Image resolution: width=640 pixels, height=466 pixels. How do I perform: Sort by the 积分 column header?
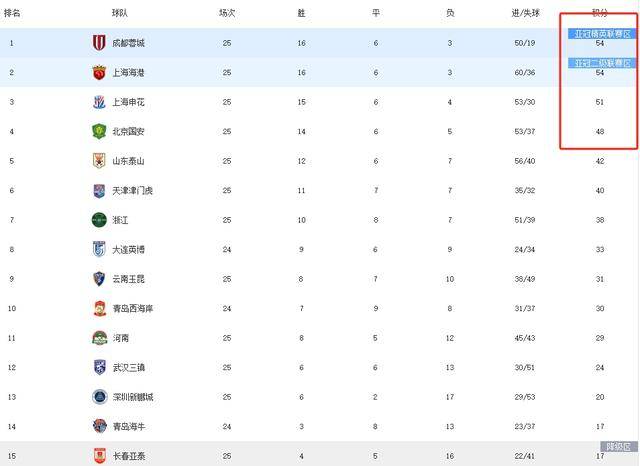pos(600,13)
